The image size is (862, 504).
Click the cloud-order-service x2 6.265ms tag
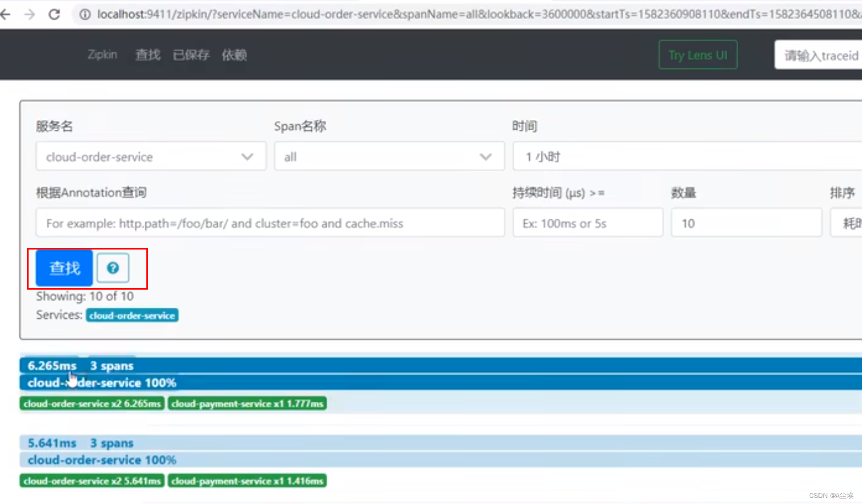pos(92,403)
